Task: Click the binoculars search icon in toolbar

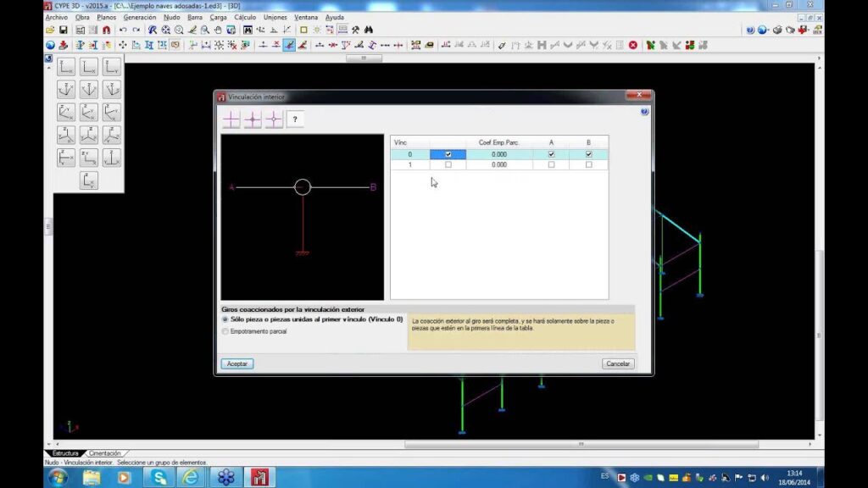Action: 369,30
